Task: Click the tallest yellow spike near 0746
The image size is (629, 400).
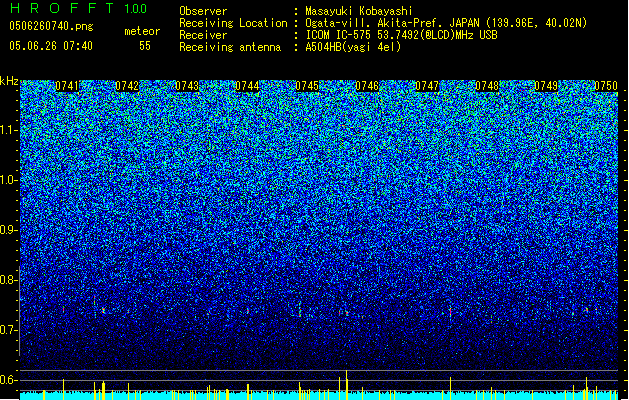Action: click(347, 385)
